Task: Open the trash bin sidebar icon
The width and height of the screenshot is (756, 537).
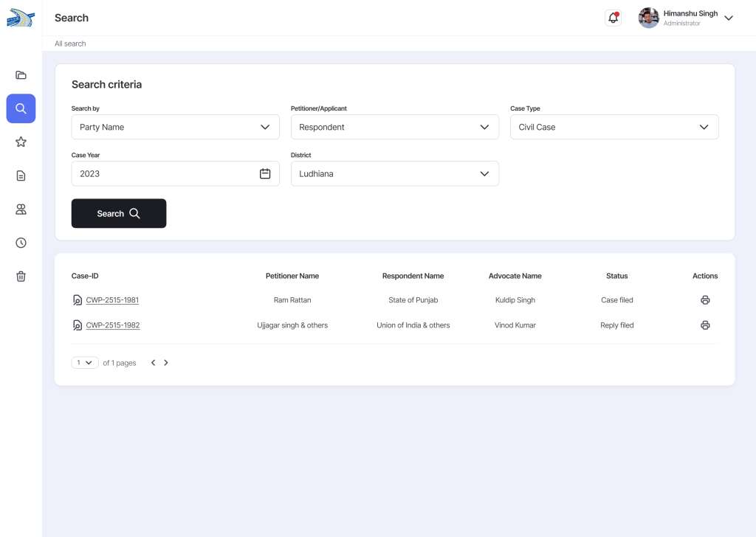Action: click(x=21, y=277)
